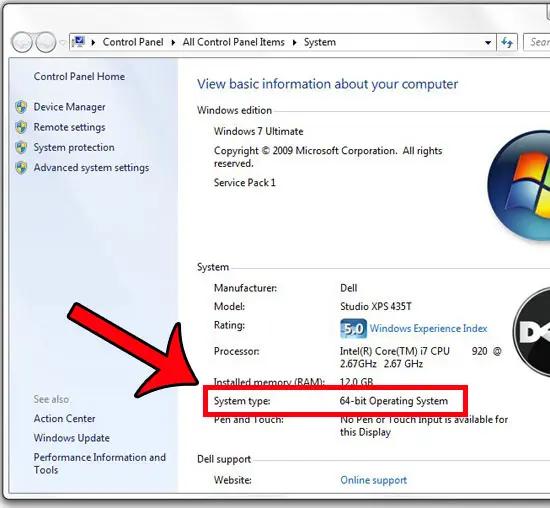Click 'Dell' manufacturer value
Viewport: 550px width, 508px height.
(x=349, y=288)
